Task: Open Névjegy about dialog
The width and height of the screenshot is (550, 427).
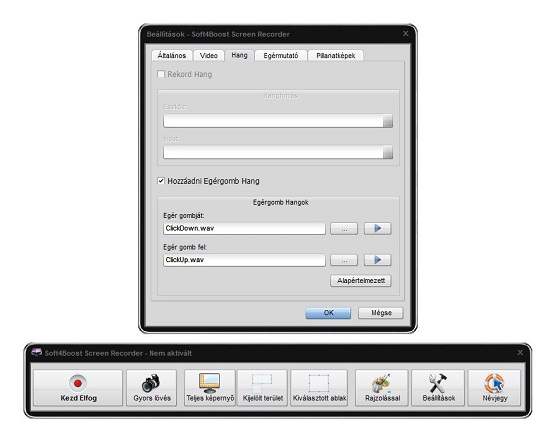Action: click(495, 388)
